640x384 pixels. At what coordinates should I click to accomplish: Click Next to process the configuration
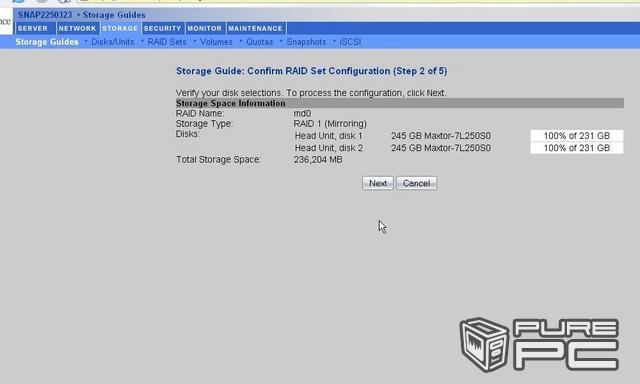(x=378, y=183)
